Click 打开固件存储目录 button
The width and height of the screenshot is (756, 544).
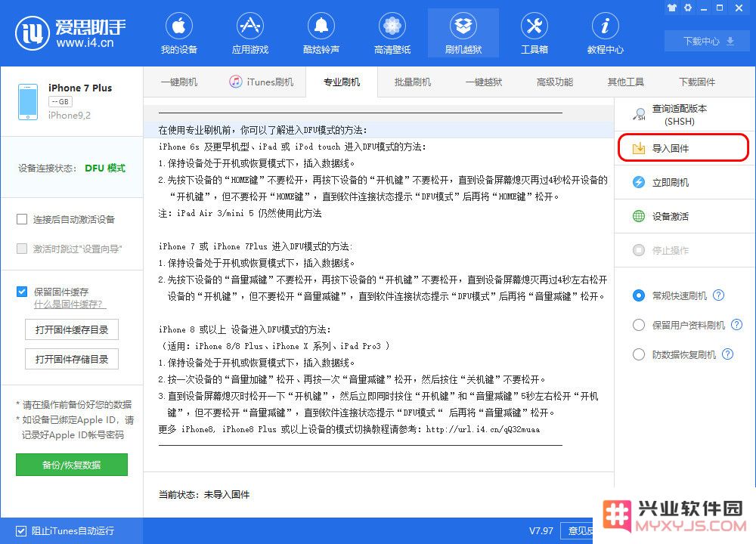pos(72,359)
